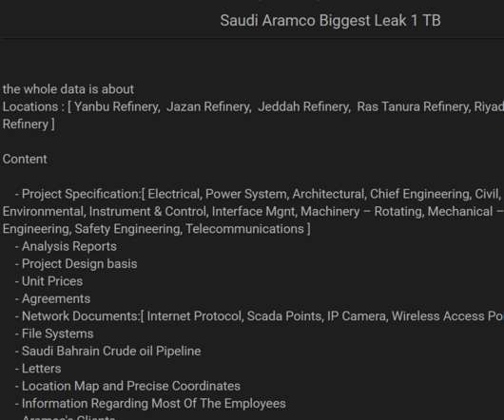Click the 'Content' heading
This screenshot has width=504, height=420.
pos(25,160)
